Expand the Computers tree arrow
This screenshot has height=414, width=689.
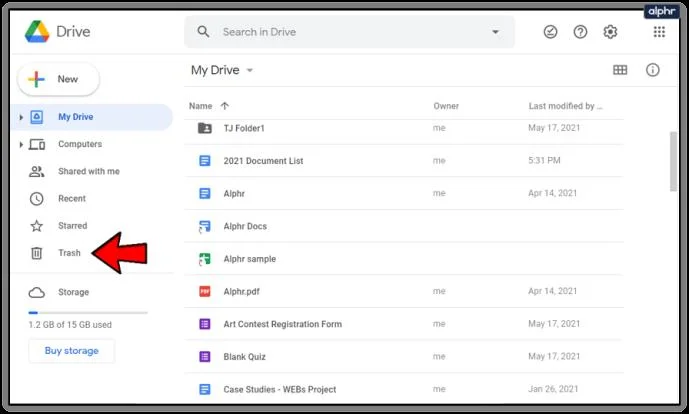[x=21, y=145]
